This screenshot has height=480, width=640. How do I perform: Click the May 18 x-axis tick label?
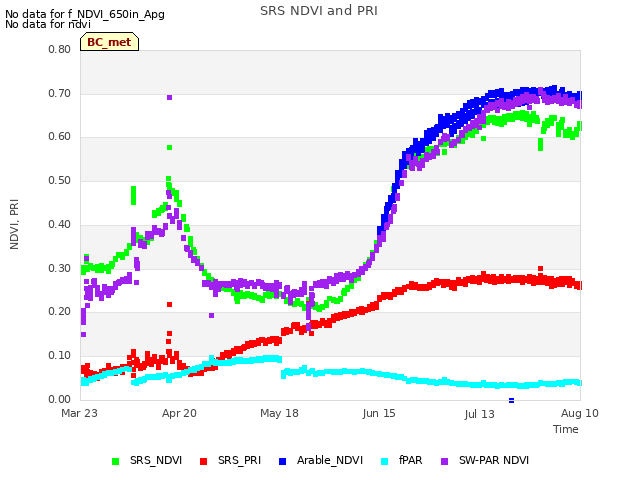pos(279,413)
